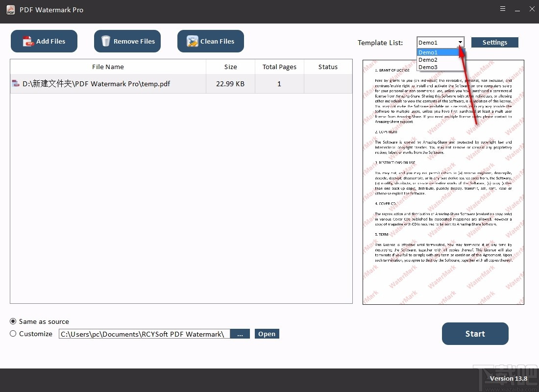Click the Size column header

(230, 67)
